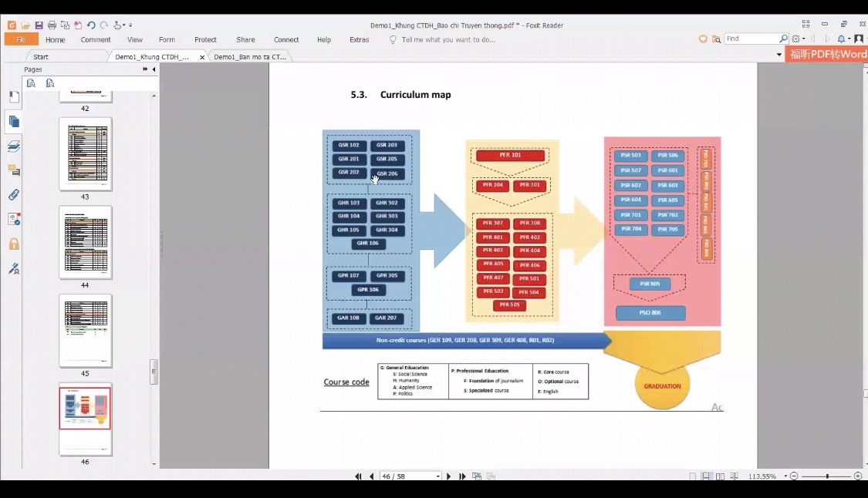Viewport: 868px width, 498px height.
Task: Undo the last action
Action: coord(91,25)
